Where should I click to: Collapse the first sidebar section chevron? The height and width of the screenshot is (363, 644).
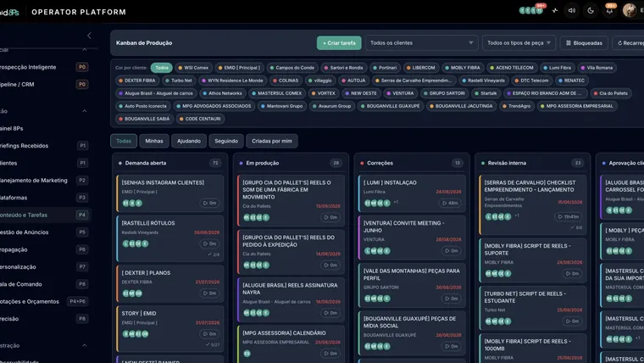(x=84, y=49)
